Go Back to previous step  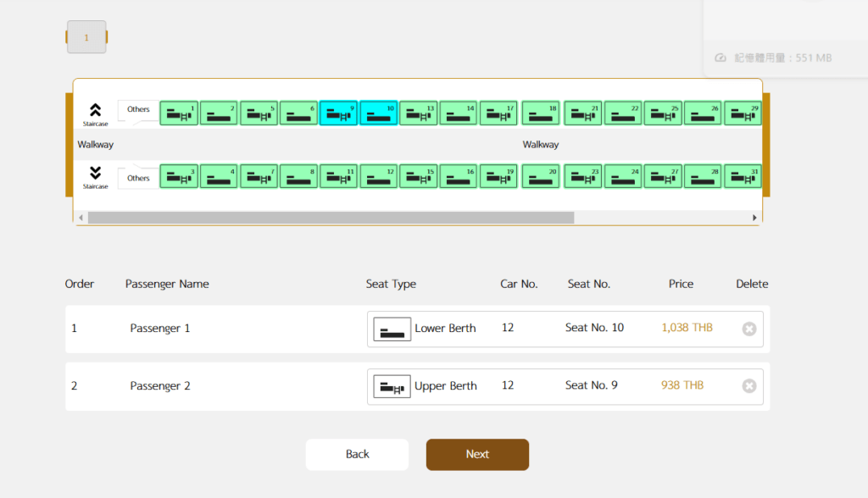[357, 455]
